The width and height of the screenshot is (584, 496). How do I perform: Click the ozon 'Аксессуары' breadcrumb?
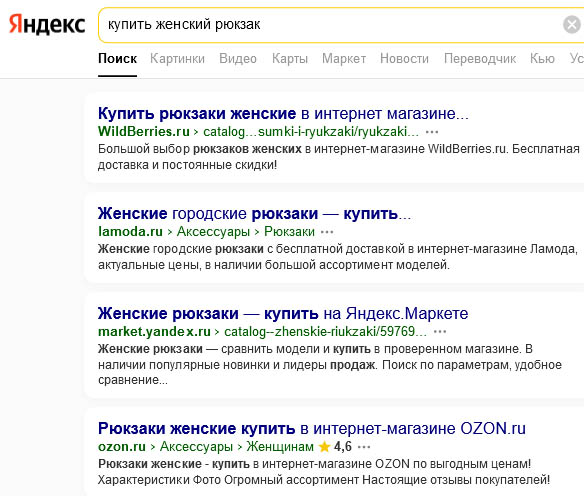(196, 446)
